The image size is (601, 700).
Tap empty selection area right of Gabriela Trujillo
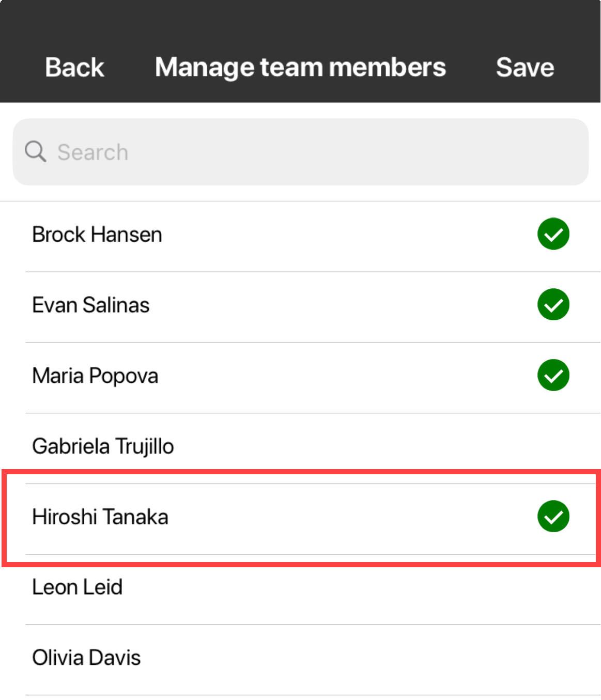click(x=553, y=446)
